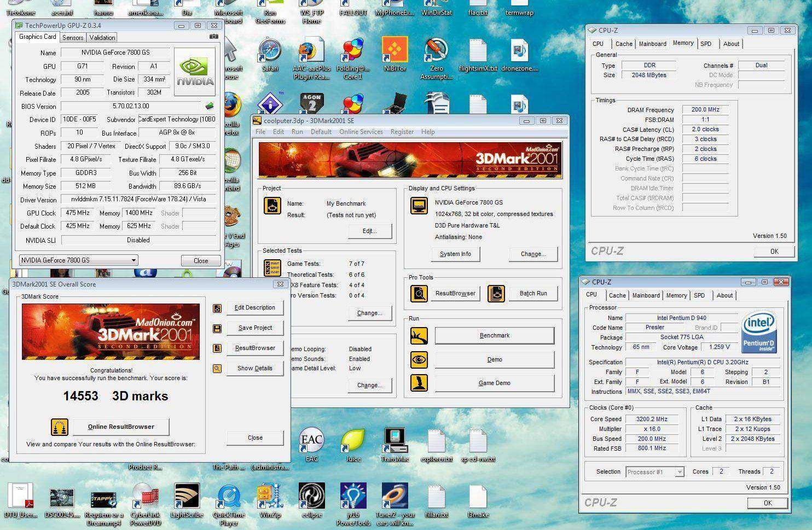Open the File menu in 3DMark2001
Image resolution: width=812 pixels, height=530 pixels.
pos(260,132)
